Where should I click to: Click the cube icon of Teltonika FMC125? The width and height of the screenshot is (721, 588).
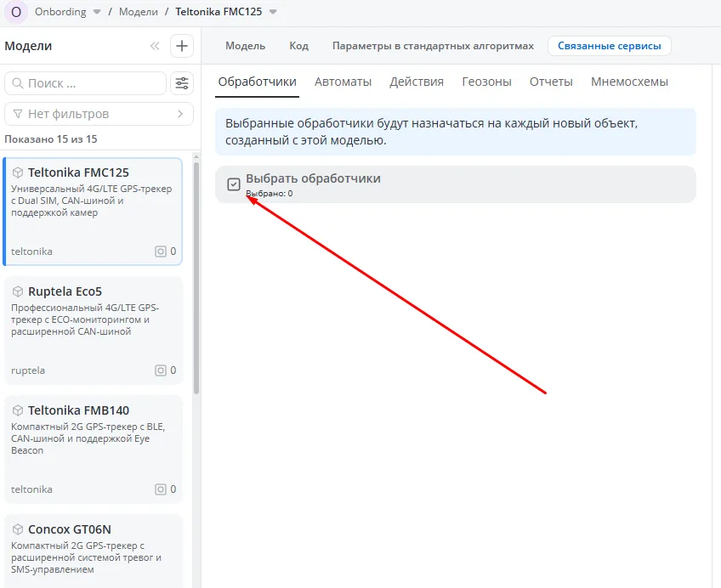18,172
